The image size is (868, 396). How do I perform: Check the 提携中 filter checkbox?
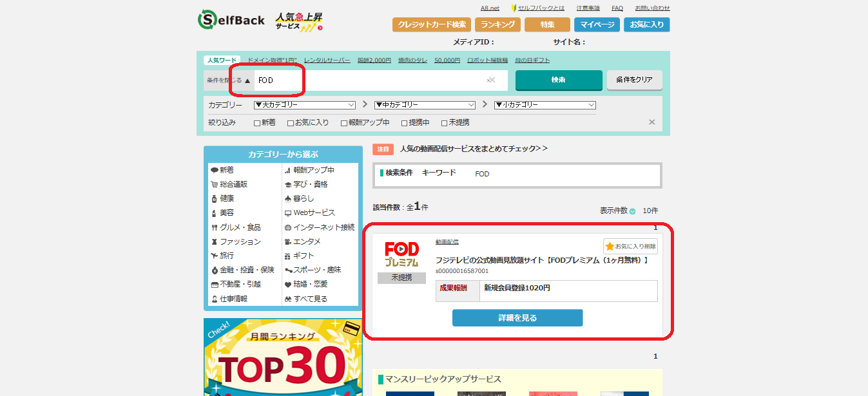404,123
